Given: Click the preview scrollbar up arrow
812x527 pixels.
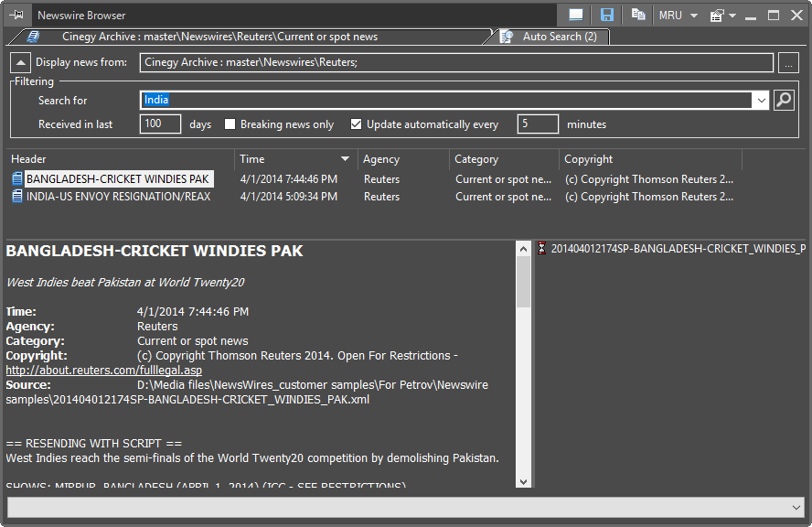Looking at the screenshot, I should pyautogui.click(x=523, y=249).
